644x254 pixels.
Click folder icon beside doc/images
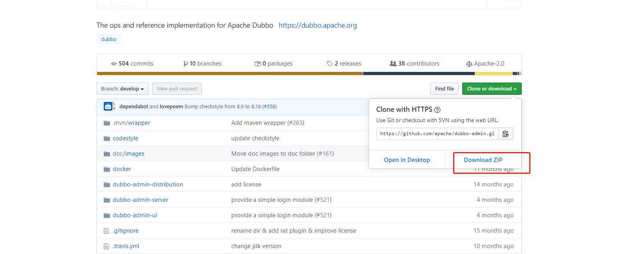(106, 154)
